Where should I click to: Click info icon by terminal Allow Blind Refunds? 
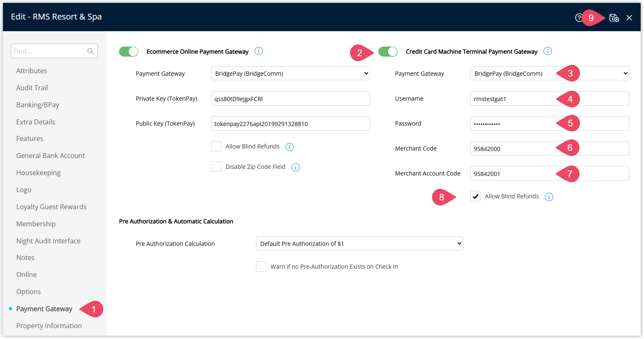[x=549, y=197]
